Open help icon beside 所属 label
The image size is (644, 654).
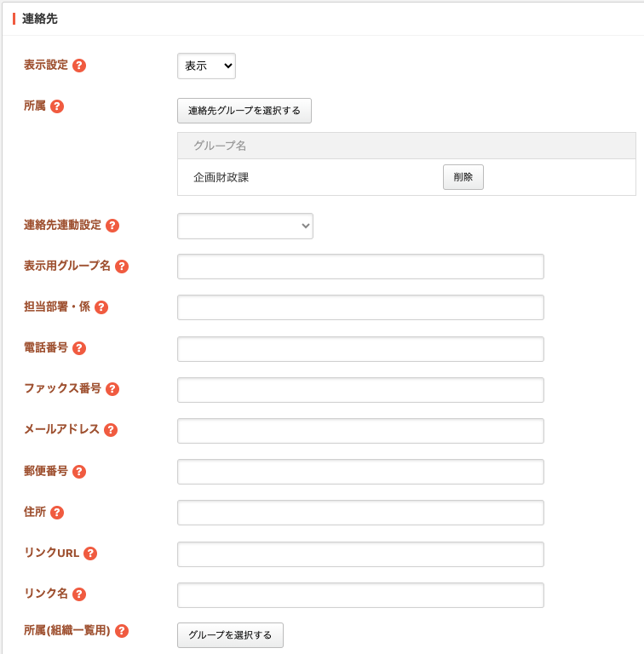tap(57, 106)
